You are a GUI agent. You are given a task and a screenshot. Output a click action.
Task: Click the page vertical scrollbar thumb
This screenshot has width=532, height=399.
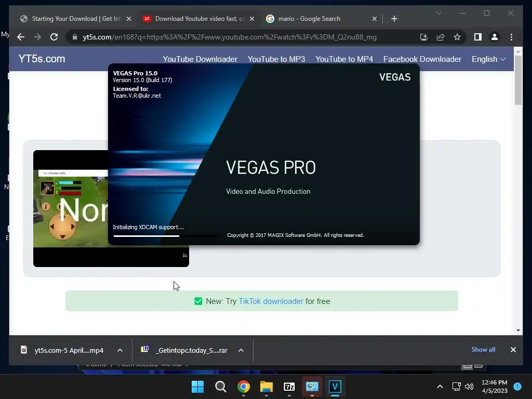tap(518, 80)
